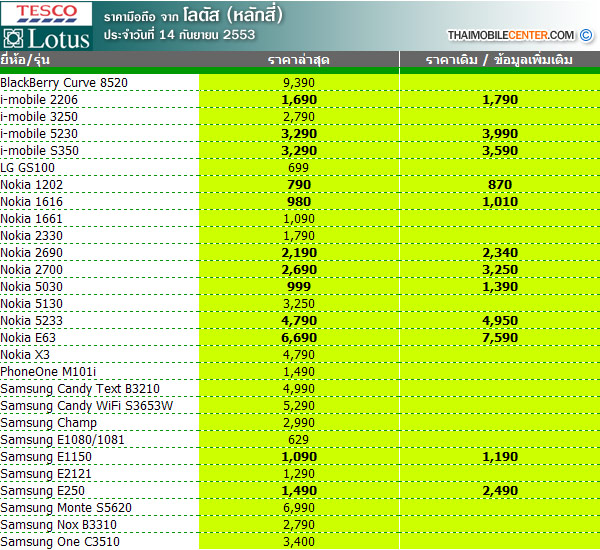This screenshot has width=600, height=550.
Task: Click the old price 870
Action: tap(500, 184)
